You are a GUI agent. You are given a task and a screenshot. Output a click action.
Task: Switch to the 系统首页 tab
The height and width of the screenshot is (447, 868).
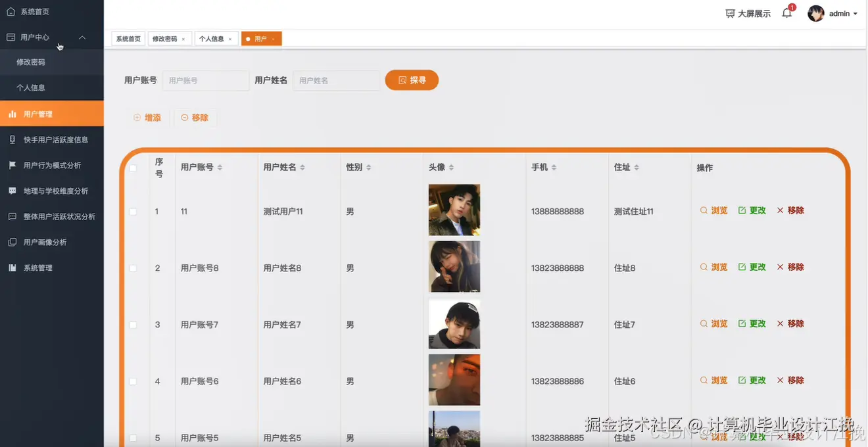coord(128,39)
